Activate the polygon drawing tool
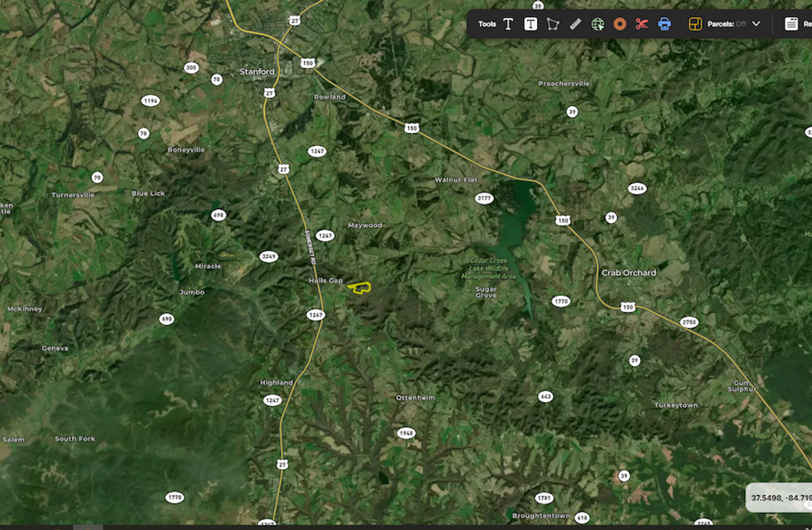 (552, 24)
